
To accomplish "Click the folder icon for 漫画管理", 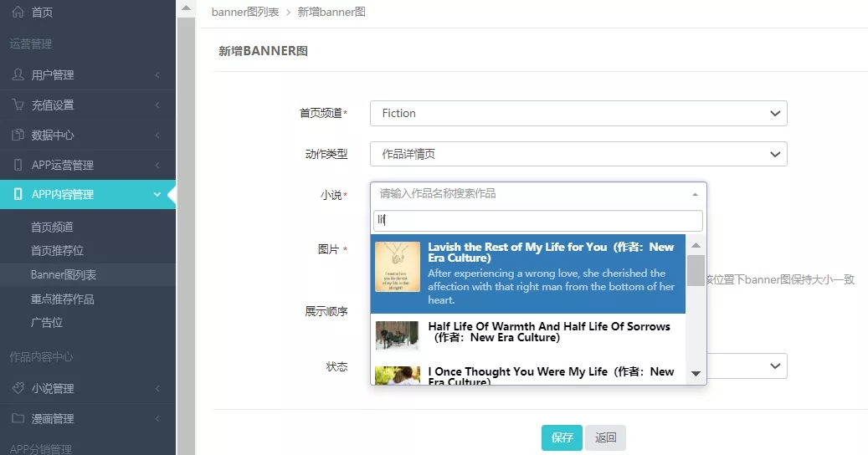I will [18, 418].
